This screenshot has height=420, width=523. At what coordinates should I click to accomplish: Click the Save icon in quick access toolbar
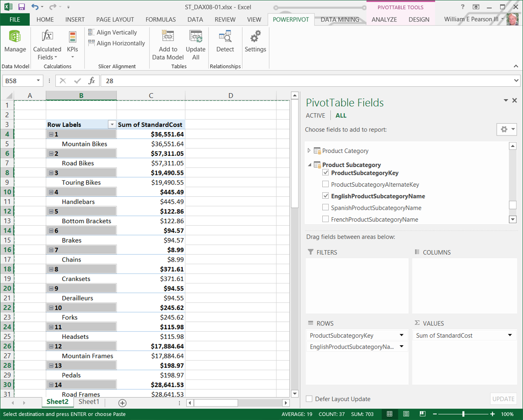coord(22,6)
